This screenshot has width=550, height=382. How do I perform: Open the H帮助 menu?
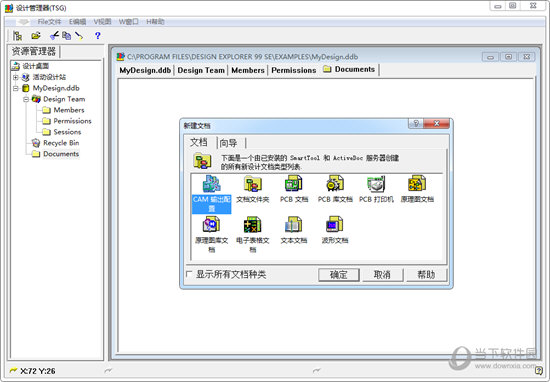(155, 22)
